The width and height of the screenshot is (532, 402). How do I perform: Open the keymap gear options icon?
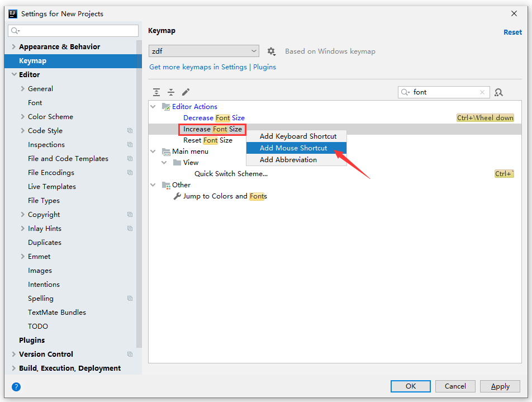click(271, 51)
